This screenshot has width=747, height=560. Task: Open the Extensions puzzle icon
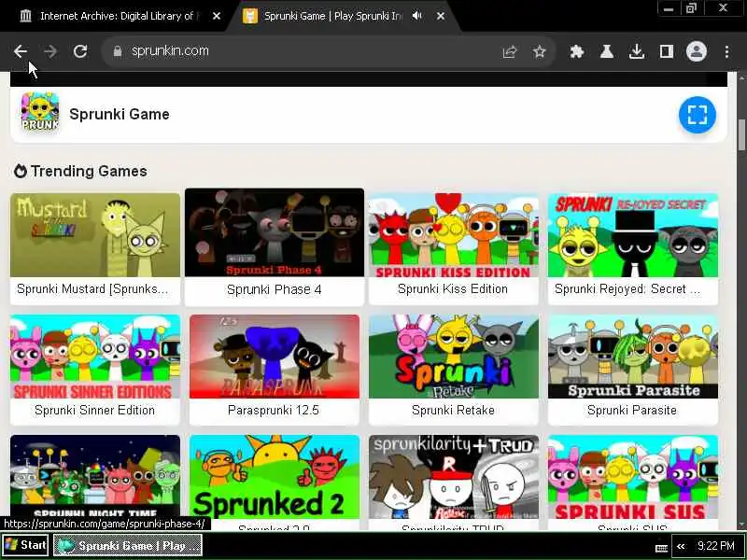(577, 51)
